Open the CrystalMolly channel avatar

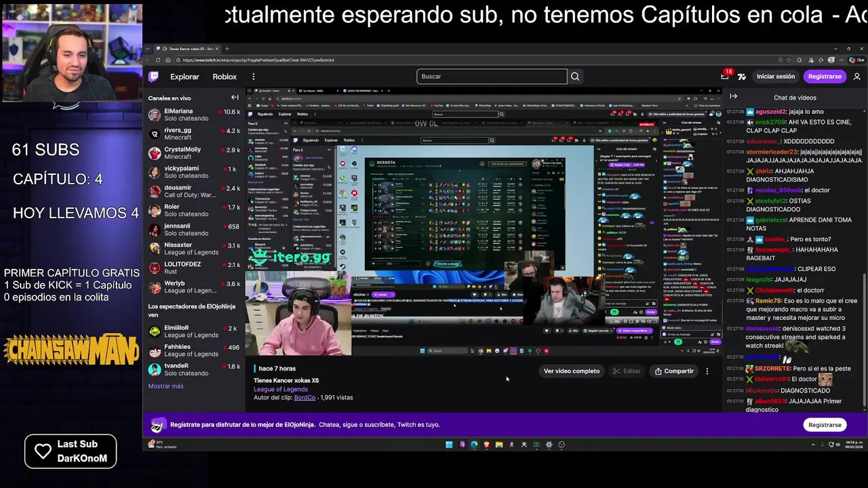coord(155,152)
